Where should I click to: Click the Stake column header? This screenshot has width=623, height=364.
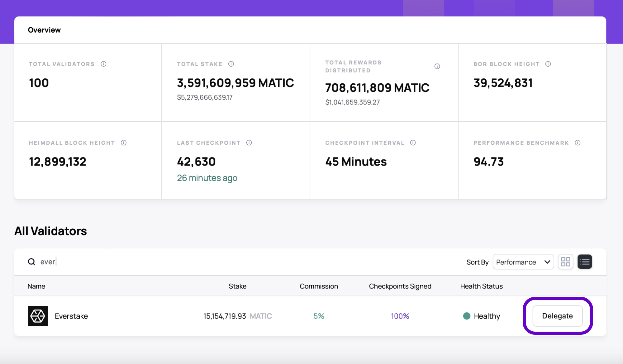click(238, 286)
